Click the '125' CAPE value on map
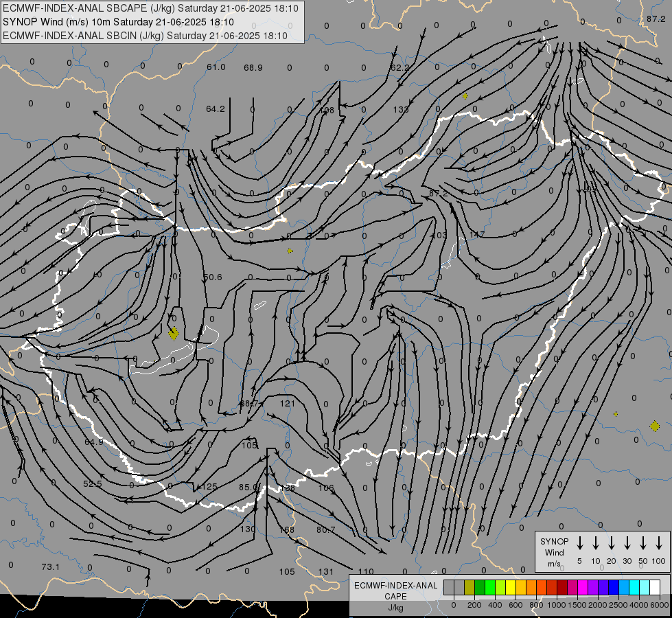The image size is (672, 618). [x=209, y=486]
